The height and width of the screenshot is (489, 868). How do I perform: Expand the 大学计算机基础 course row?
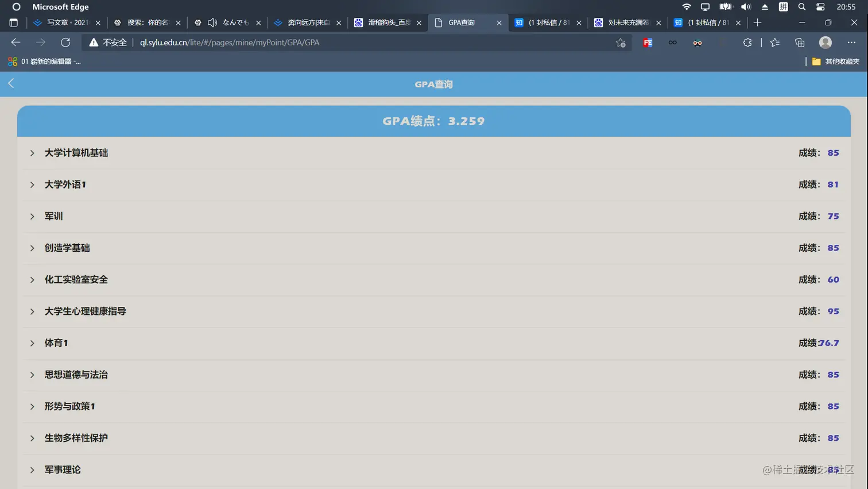click(x=433, y=153)
